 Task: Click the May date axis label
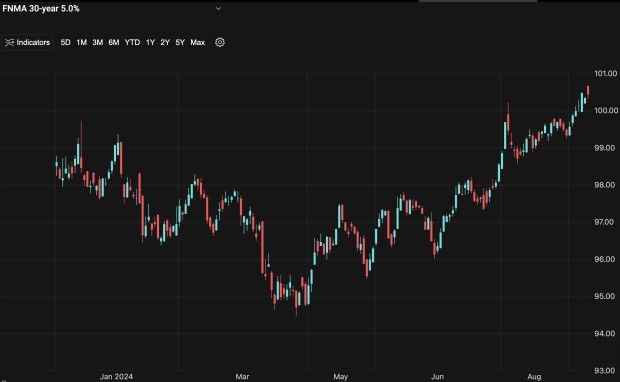coord(340,376)
